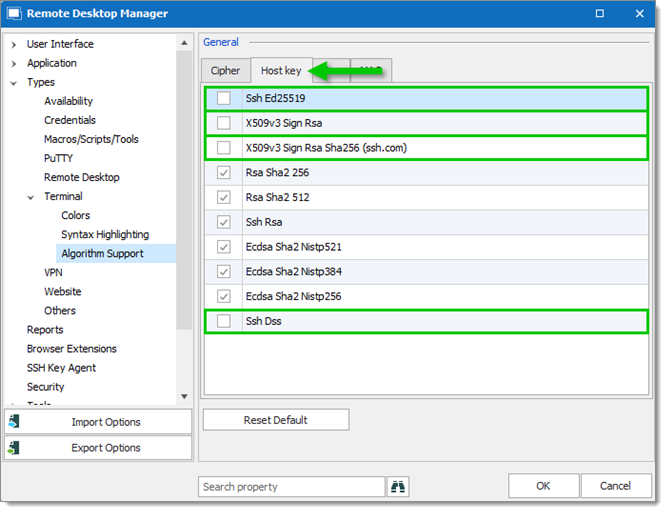Viewport: 666px width, 512px height.
Task: Click the Search property field
Action: (x=291, y=487)
